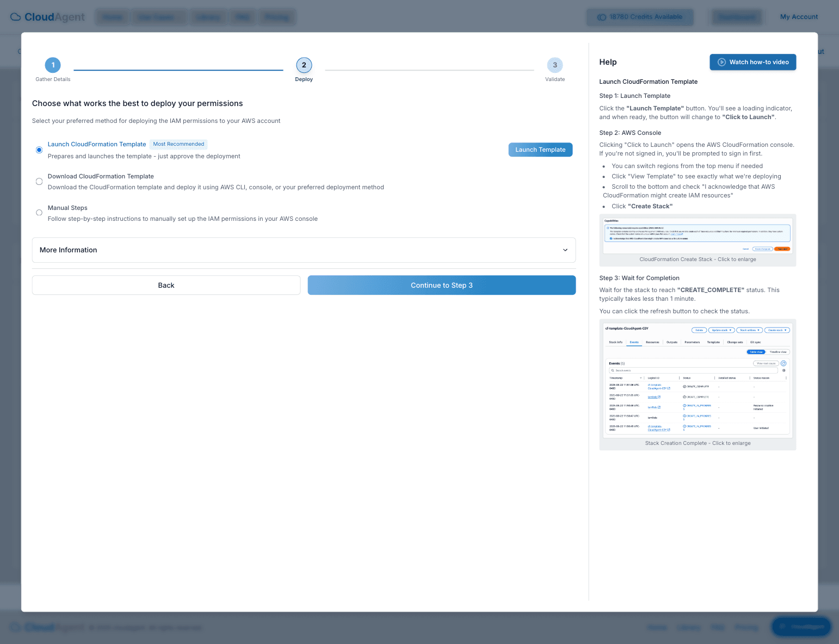Click the floating CloudAgent button bottom right
This screenshot has height=644, width=839.
(x=801, y=627)
